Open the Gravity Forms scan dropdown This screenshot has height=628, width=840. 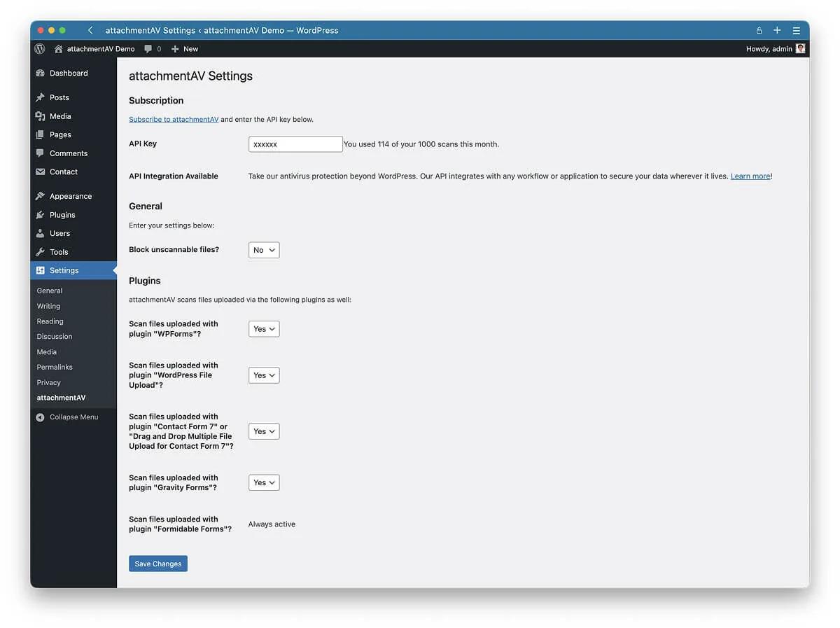[264, 482]
